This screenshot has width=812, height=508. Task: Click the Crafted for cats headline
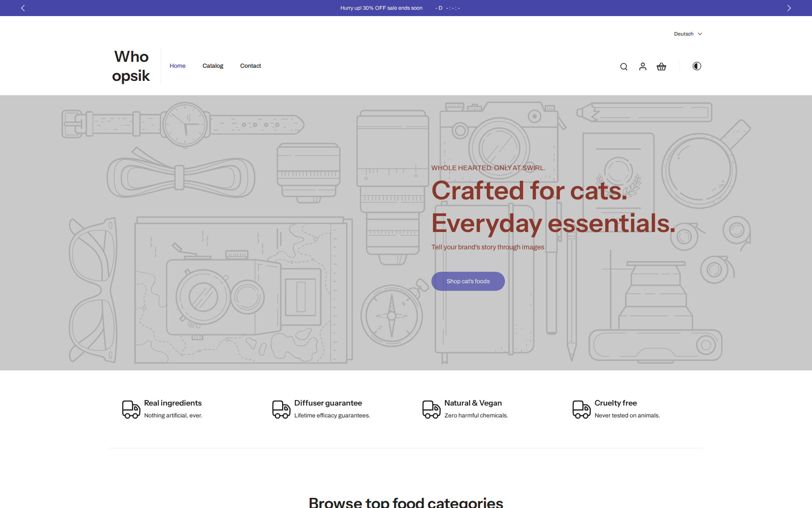pos(529,190)
